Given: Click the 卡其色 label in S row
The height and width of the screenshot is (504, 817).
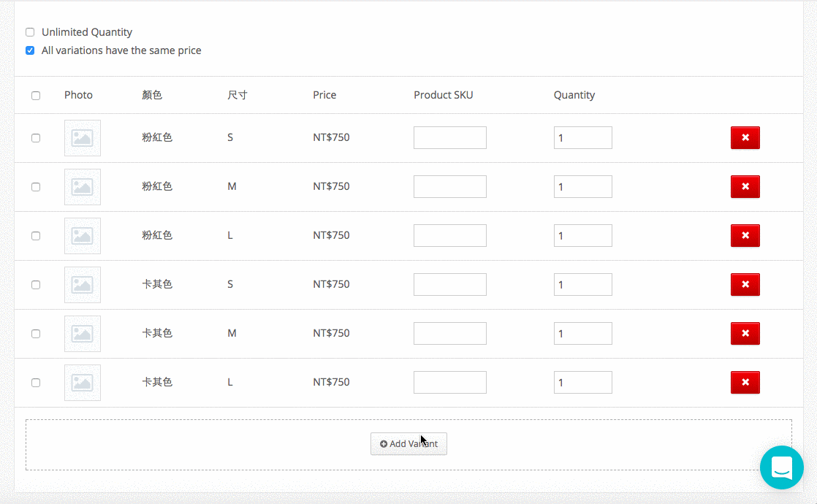Looking at the screenshot, I should 157,284.
